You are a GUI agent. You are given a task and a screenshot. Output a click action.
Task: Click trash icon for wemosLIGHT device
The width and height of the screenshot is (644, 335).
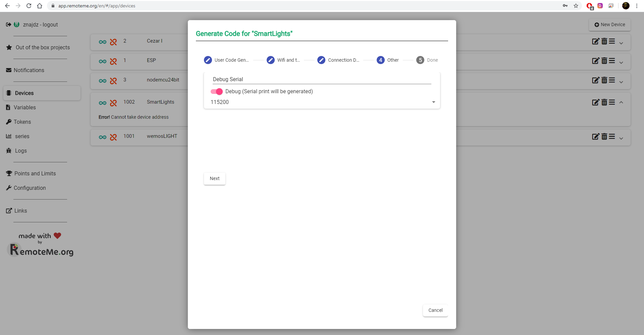point(604,136)
